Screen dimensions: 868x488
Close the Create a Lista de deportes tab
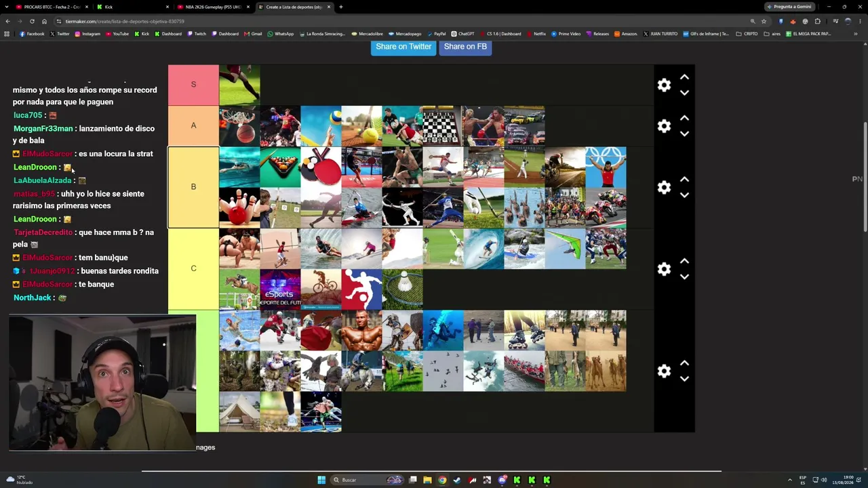(329, 7)
